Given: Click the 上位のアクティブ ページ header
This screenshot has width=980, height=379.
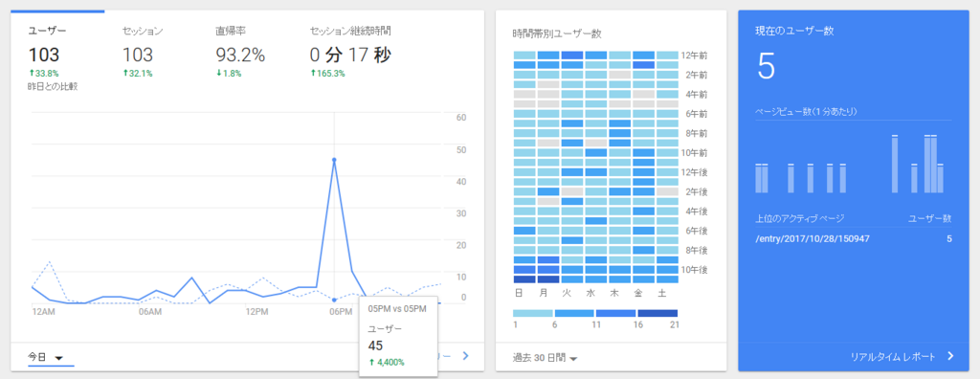Looking at the screenshot, I should 799,218.
